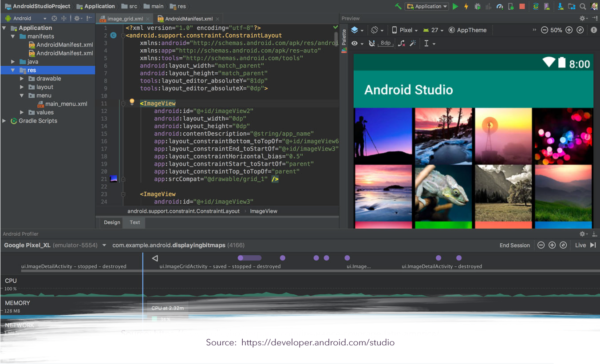This screenshot has width=600, height=364.
Task: Click the red Stop button
Action: coord(522,6)
